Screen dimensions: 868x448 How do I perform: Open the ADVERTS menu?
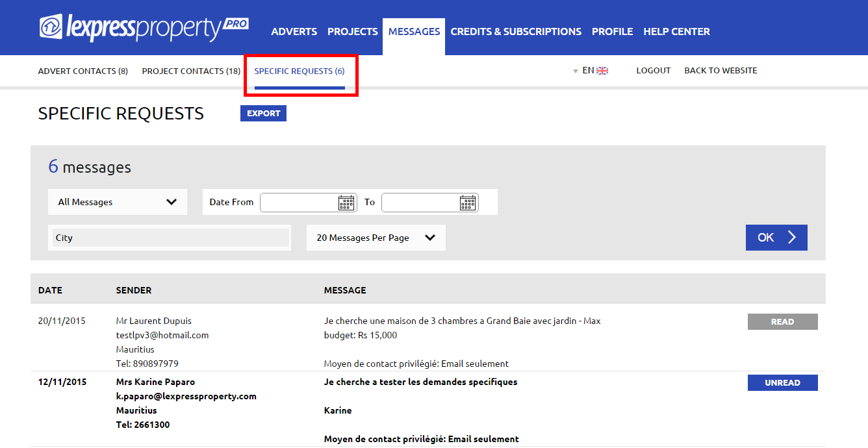point(294,31)
